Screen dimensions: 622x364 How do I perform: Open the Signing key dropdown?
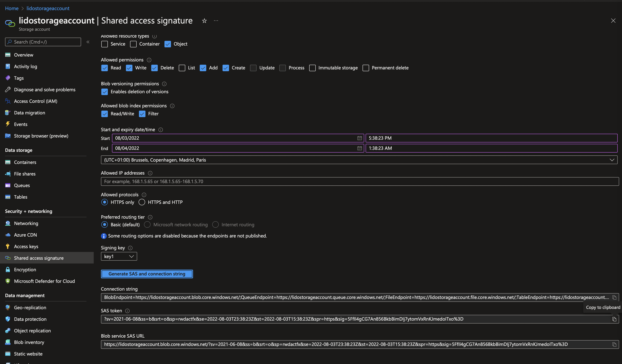pyautogui.click(x=119, y=256)
